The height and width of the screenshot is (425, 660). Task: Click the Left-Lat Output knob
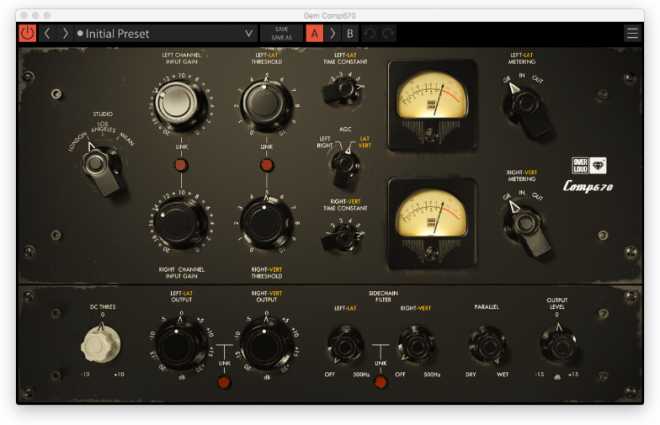pyautogui.click(x=180, y=346)
